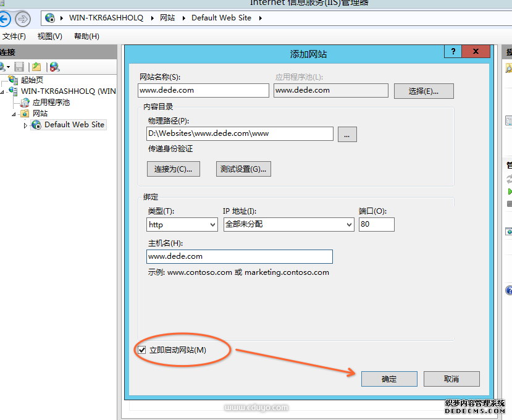Image resolution: width=512 pixels, height=420 pixels.
Task: Open the IP address dropdown (全部未分配)
Action: pyautogui.click(x=288, y=225)
